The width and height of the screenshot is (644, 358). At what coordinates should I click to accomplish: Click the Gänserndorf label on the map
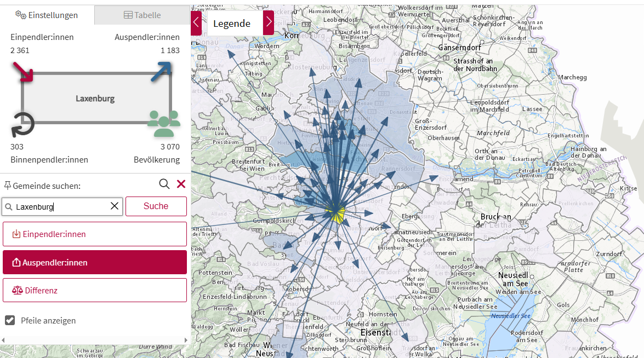[x=460, y=48]
